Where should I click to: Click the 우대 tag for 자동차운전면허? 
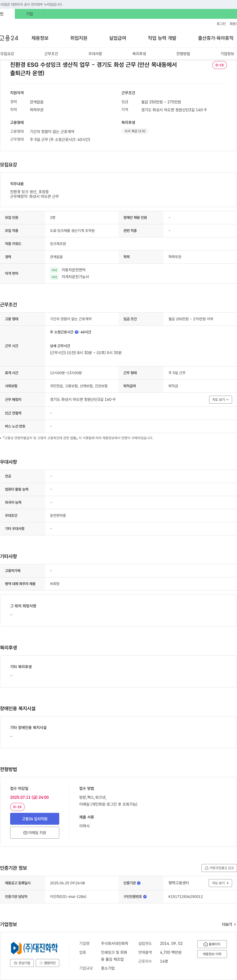54,270
